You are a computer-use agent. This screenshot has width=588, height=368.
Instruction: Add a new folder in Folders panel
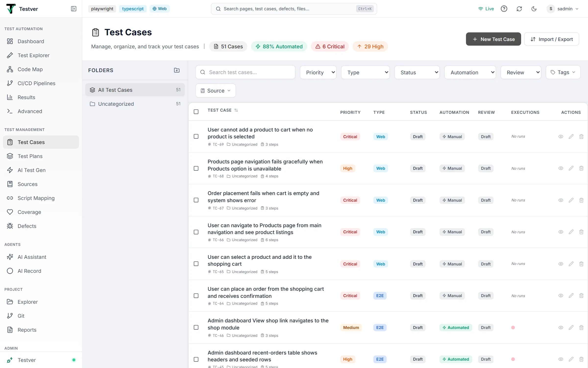[177, 70]
